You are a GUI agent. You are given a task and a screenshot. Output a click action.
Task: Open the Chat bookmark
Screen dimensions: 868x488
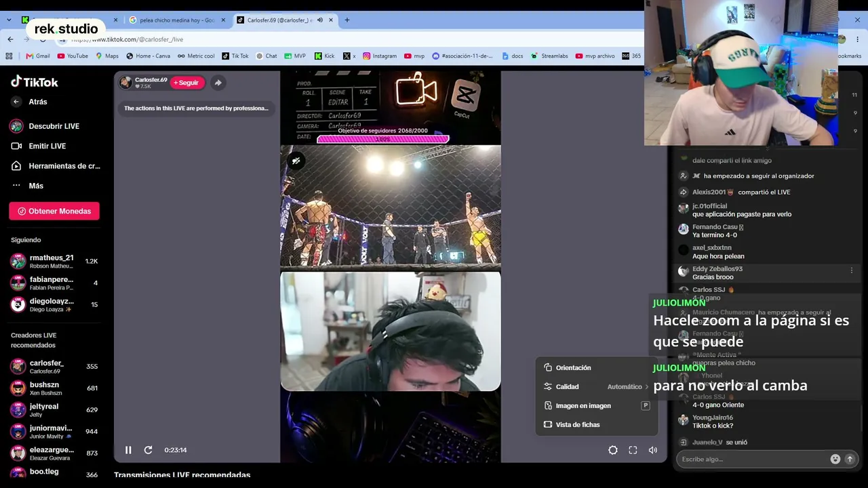267,56
